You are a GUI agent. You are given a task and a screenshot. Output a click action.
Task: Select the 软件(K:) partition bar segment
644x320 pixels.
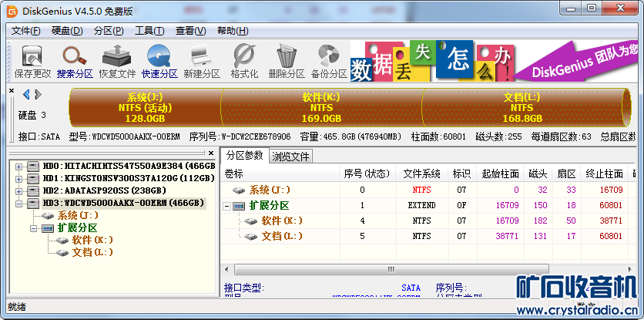(x=321, y=108)
